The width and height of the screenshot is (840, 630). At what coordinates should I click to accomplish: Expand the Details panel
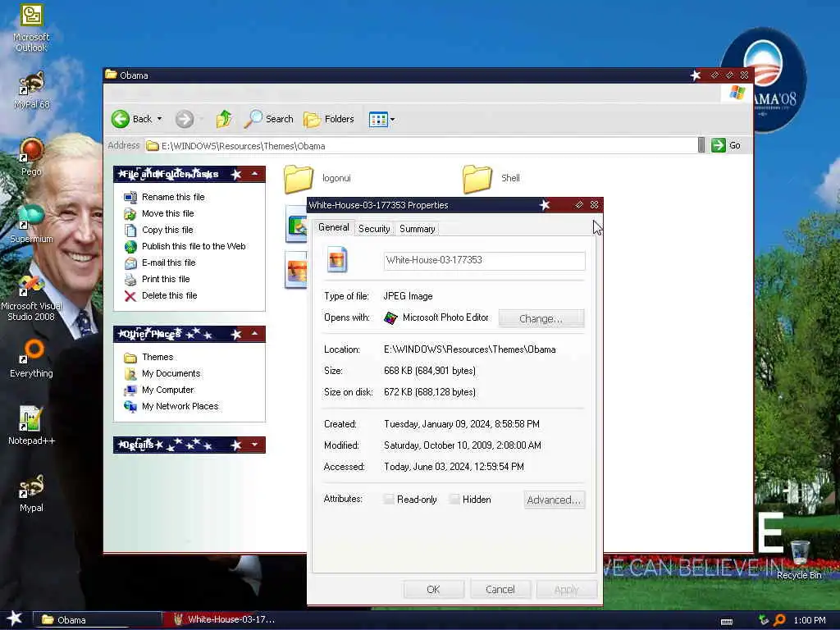255,445
